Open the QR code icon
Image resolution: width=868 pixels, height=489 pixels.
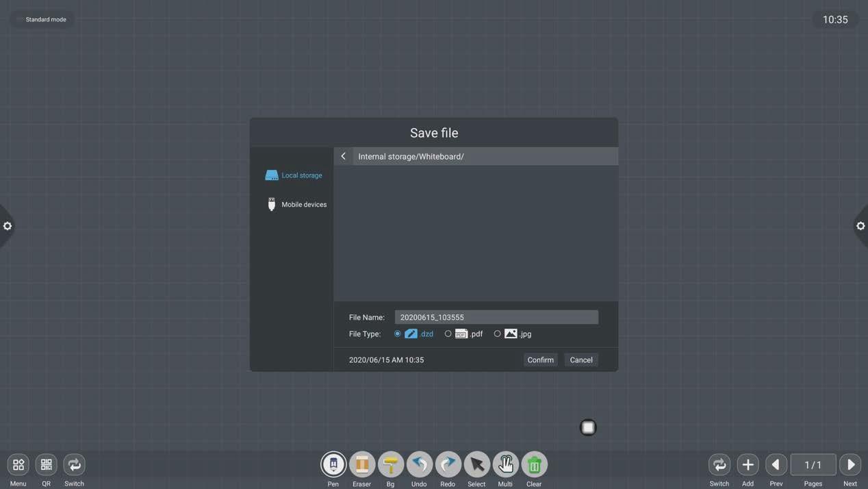47,464
